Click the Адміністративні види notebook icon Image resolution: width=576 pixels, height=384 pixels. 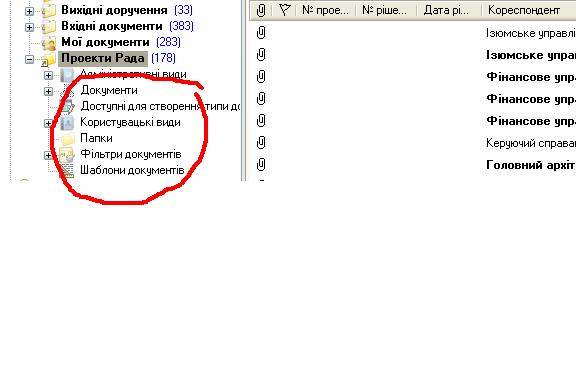(x=67, y=75)
